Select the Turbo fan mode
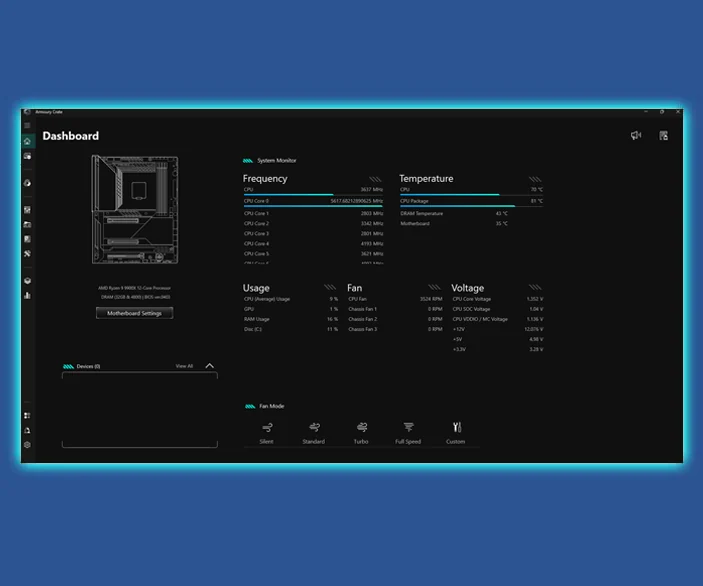This screenshot has height=586, width=703. [361, 433]
